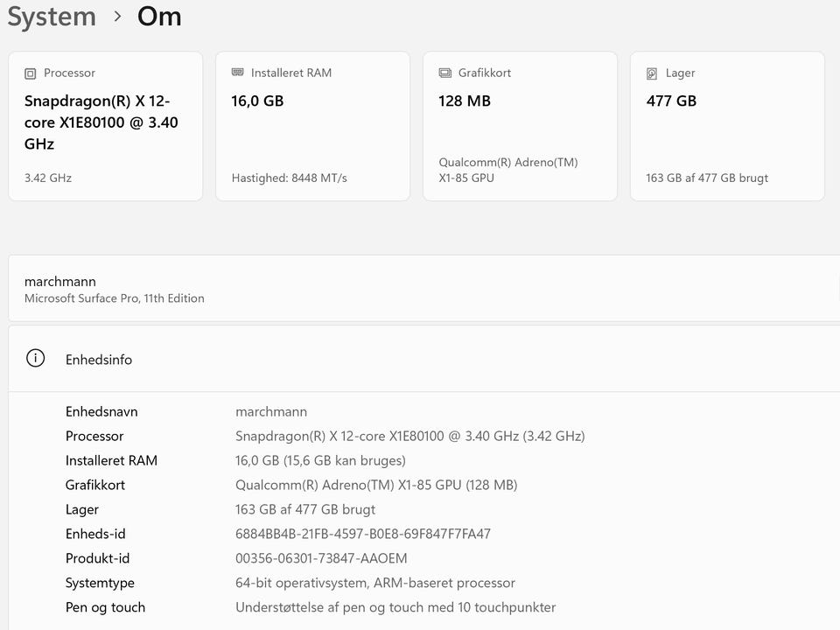
Task: Select the bold 477 GB card value
Action: point(671,101)
